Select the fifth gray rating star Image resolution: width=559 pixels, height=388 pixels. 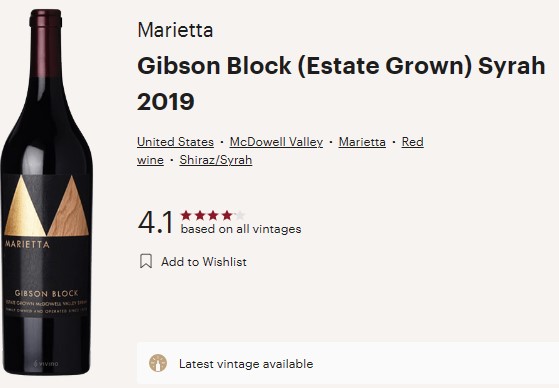pos(240,215)
